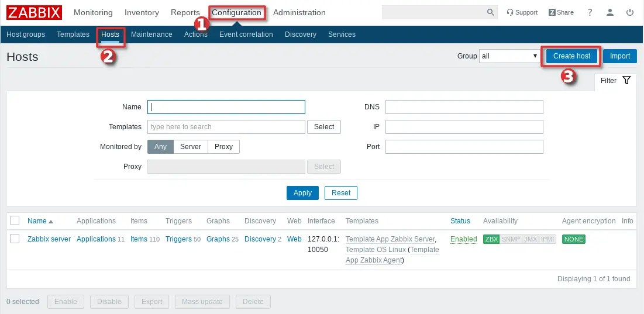Viewport: 644px width, 314px height.
Task: Toggle the Enabled status link
Action: click(464, 239)
